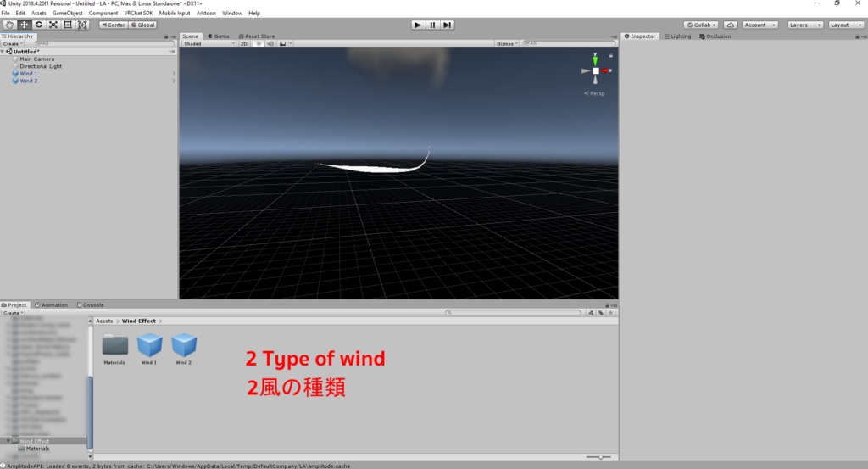Click the Hierarchy search field
This screenshot has height=469, width=868.
tap(104, 43)
